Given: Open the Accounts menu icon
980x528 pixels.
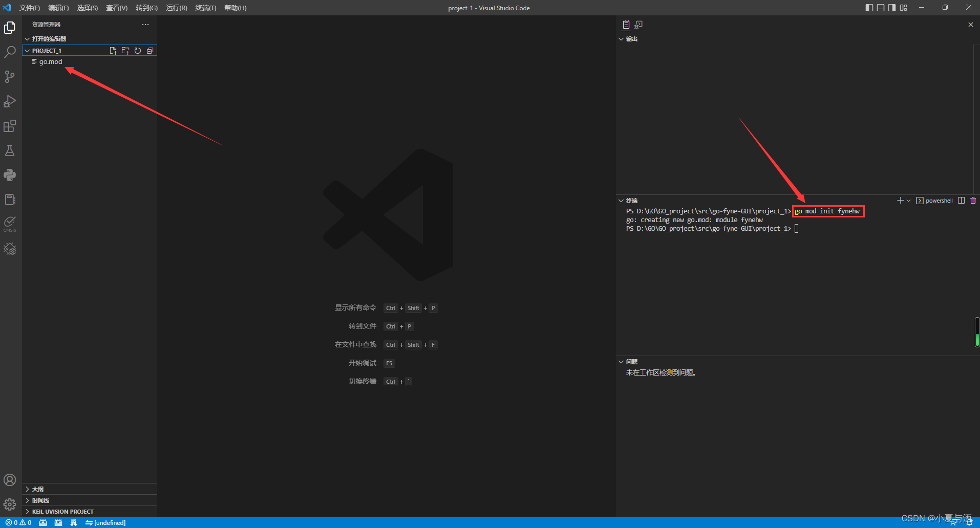Looking at the screenshot, I should [10, 480].
